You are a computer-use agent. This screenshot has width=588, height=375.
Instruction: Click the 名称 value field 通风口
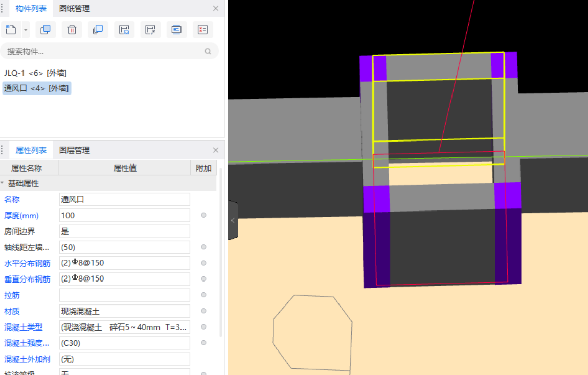(x=124, y=199)
